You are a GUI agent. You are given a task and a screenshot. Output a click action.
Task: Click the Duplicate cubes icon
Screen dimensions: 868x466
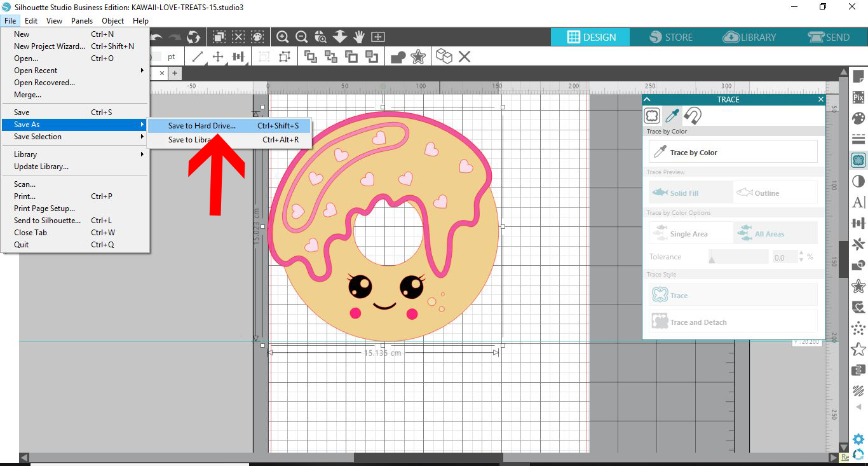444,57
